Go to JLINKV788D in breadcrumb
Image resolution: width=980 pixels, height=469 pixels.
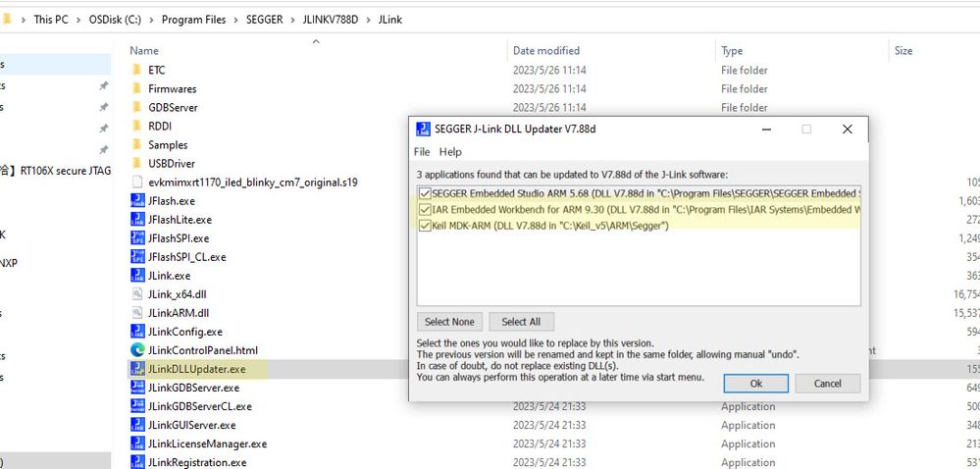point(331,20)
